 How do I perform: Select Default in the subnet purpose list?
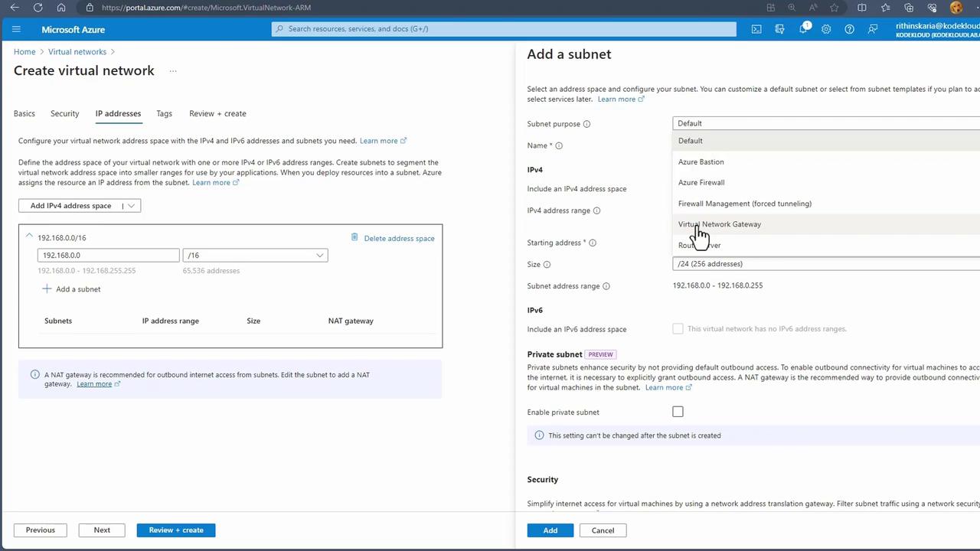tap(826, 141)
